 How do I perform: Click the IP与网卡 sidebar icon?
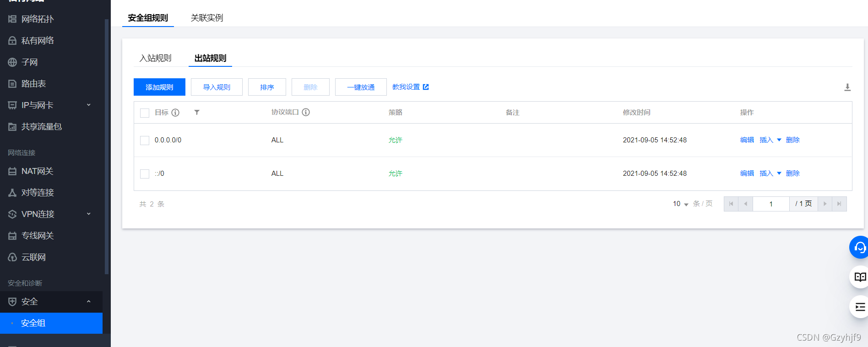click(x=12, y=105)
